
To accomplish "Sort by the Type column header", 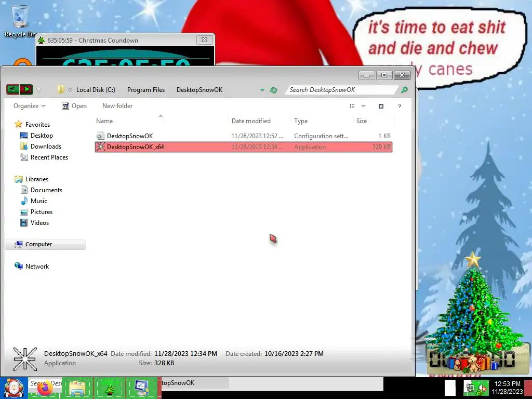I will [301, 121].
